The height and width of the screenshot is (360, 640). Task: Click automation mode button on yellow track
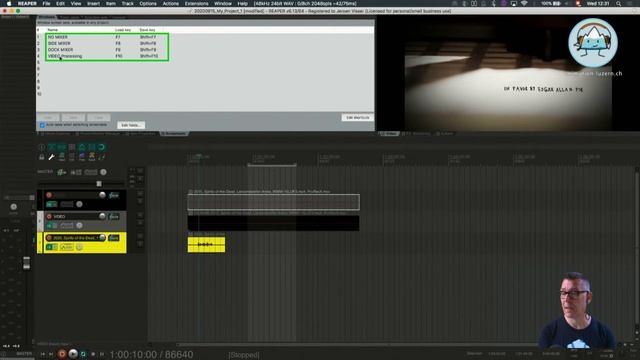point(67,247)
